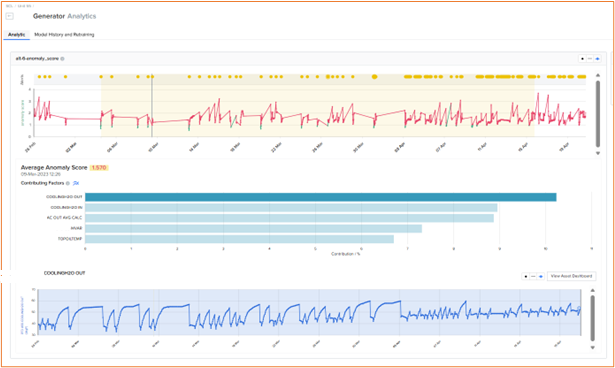Screen dimensions: 615x368
Task: Click the Average Anomaly Score 1.570 badge
Action: pyautogui.click(x=99, y=168)
